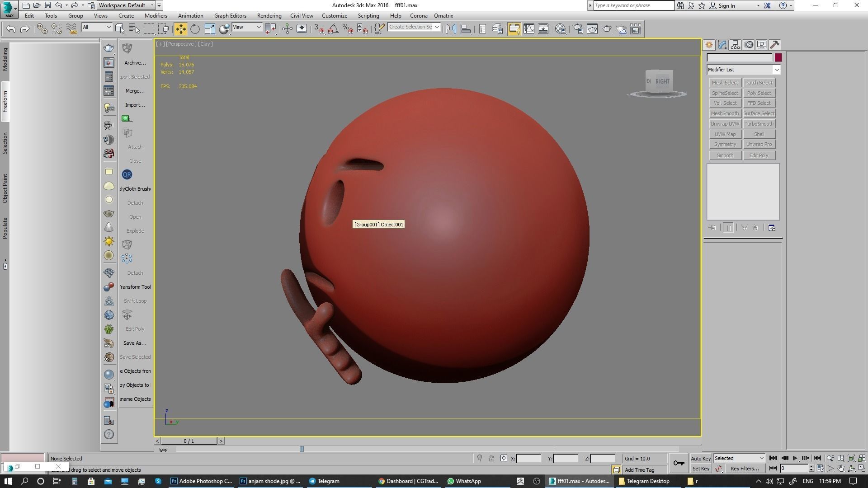Open the Align tool
This screenshot has height=488, width=868.
coord(466,29)
